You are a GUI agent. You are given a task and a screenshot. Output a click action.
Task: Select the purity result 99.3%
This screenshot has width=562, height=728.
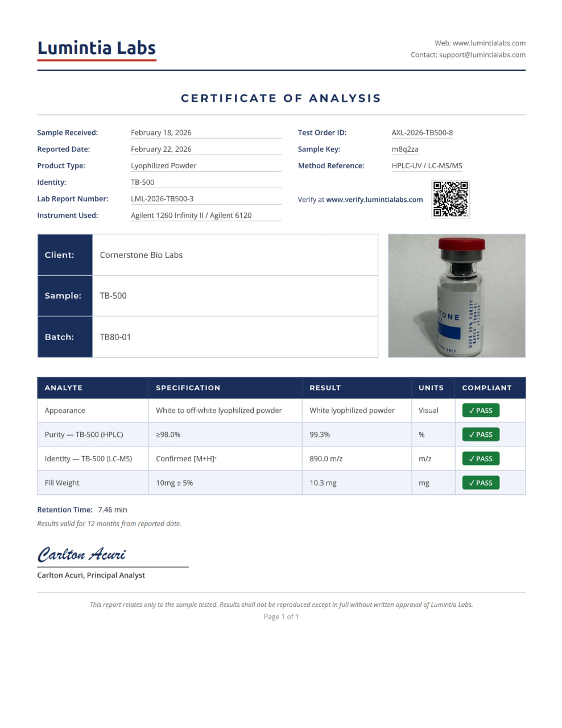pos(320,435)
